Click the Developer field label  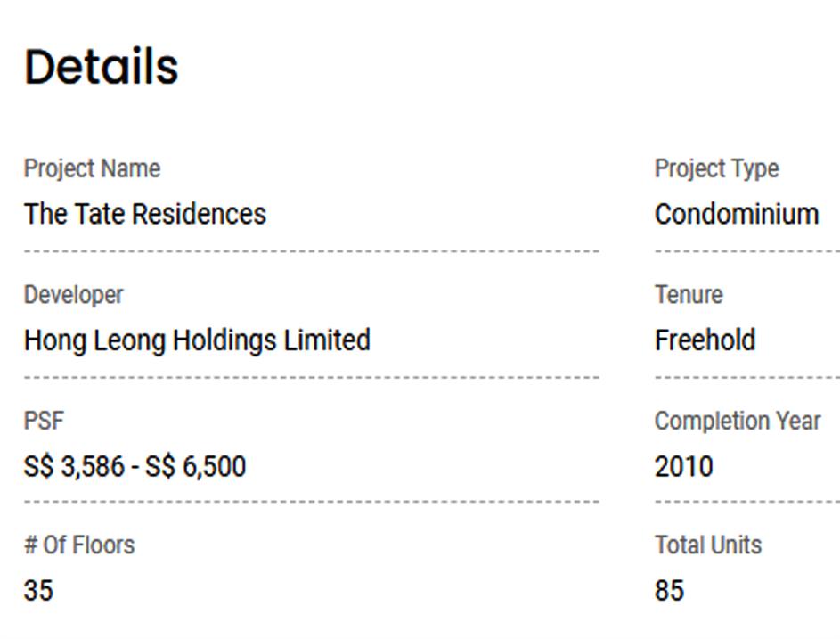point(73,295)
